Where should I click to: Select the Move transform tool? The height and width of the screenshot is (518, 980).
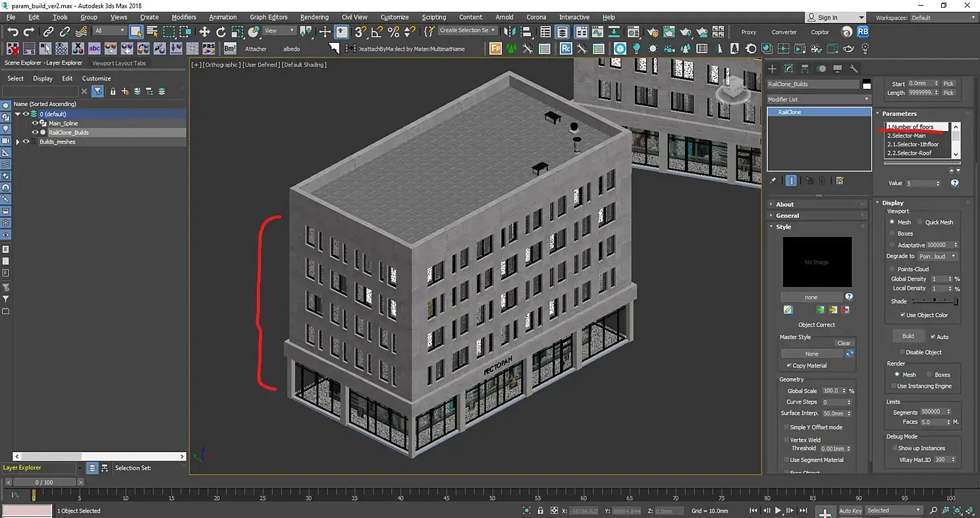[x=205, y=32]
